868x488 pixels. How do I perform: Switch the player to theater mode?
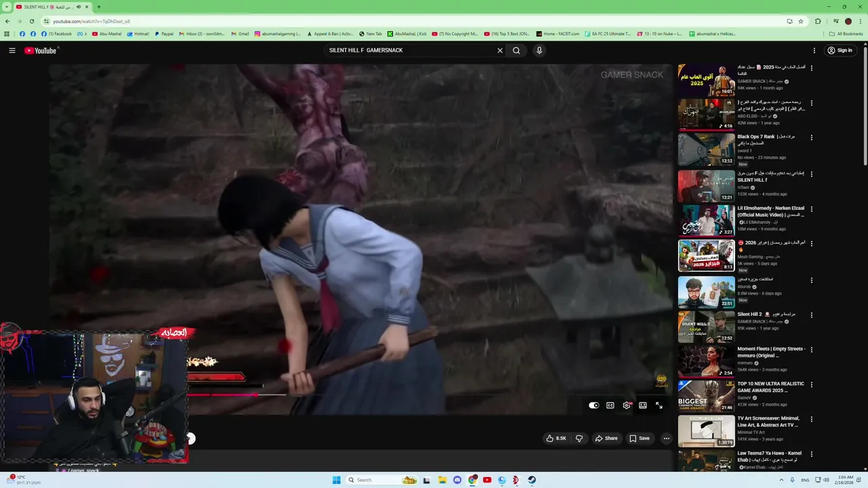(x=643, y=405)
